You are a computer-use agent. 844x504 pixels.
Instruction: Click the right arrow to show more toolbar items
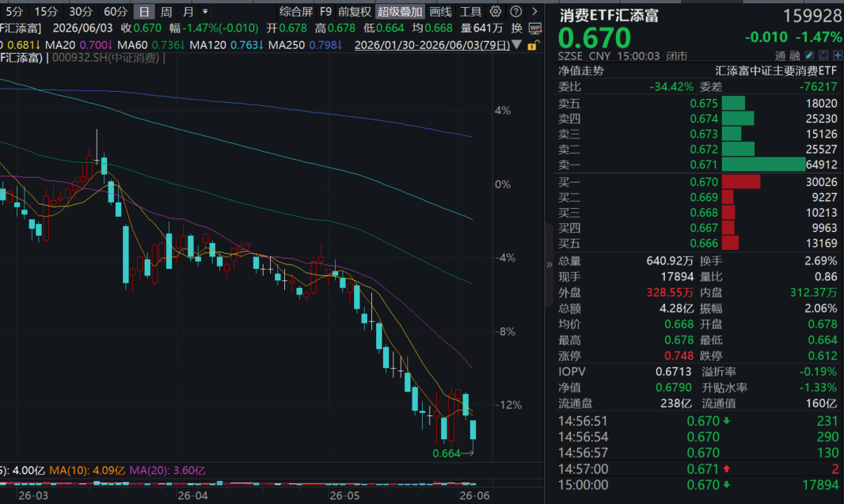(x=534, y=11)
